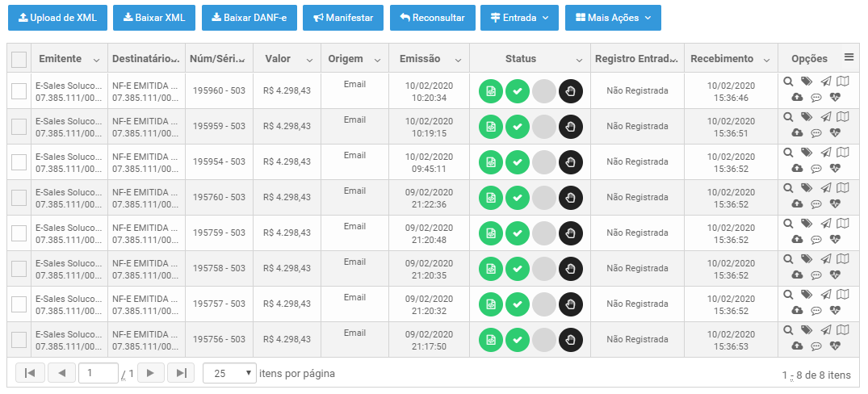Check the checkbox for note 195959

pyautogui.click(x=19, y=127)
